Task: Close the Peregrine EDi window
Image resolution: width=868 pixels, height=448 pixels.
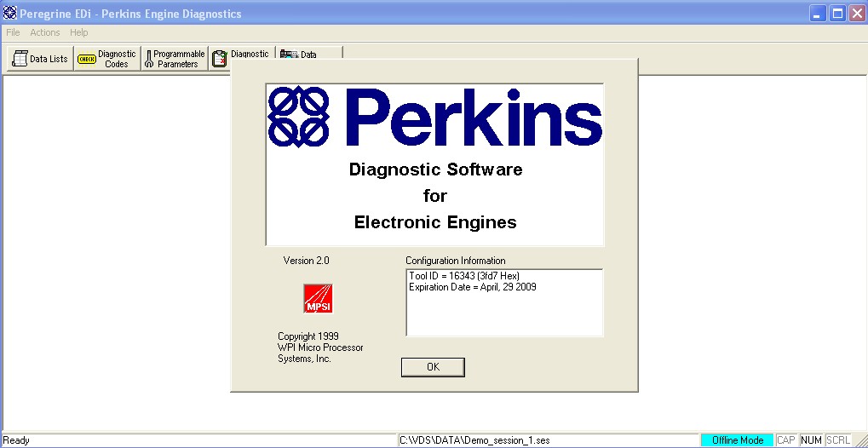Action: (856, 14)
